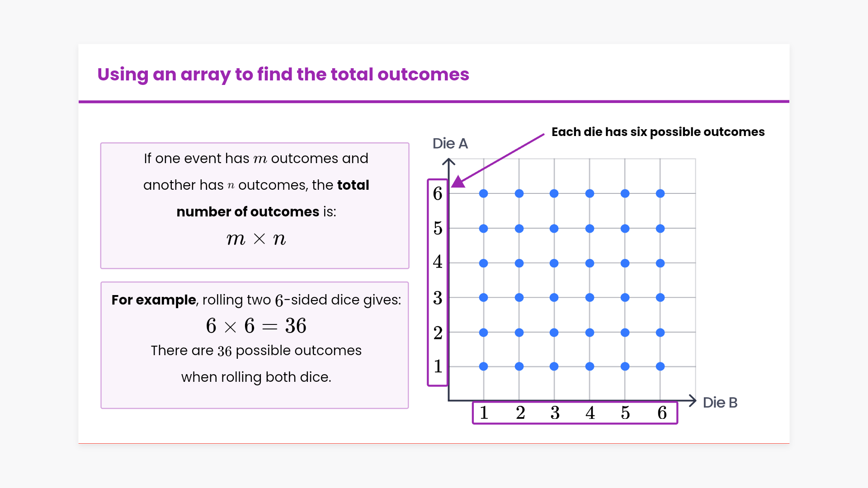
Task: Click the bold 'For example' text
Action: (154, 300)
